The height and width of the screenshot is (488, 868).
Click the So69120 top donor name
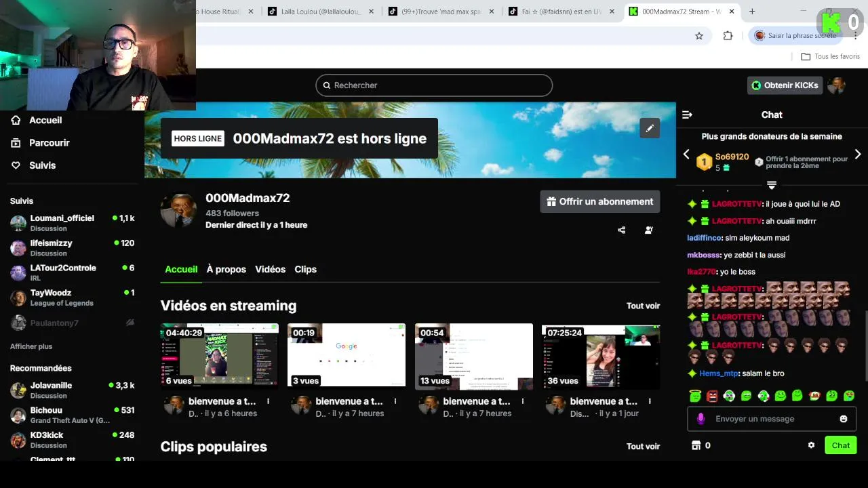point(732,157)
